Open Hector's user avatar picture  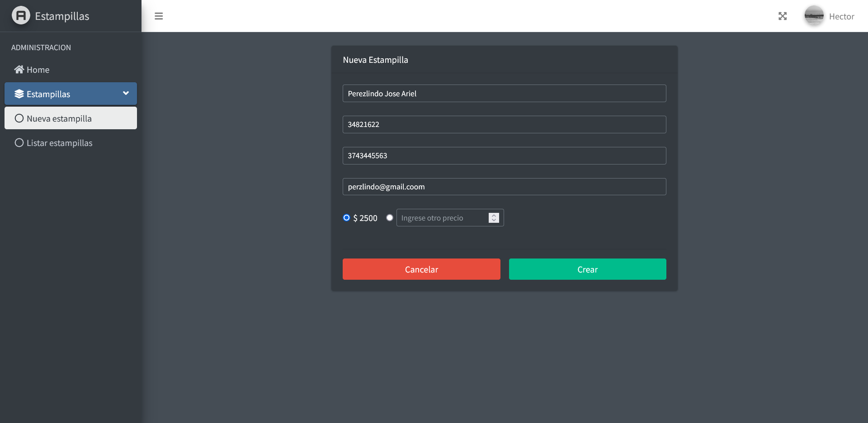[814, 16]
